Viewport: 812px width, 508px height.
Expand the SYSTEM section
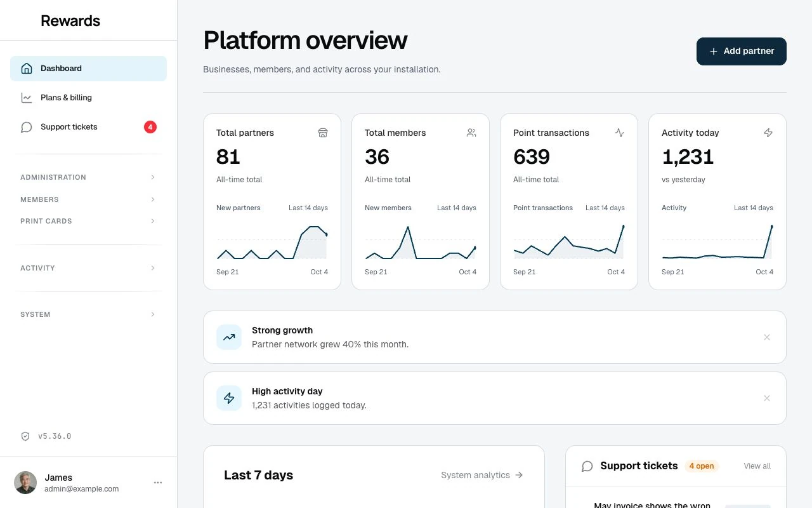pyautogui.click(x=88, y=314)
